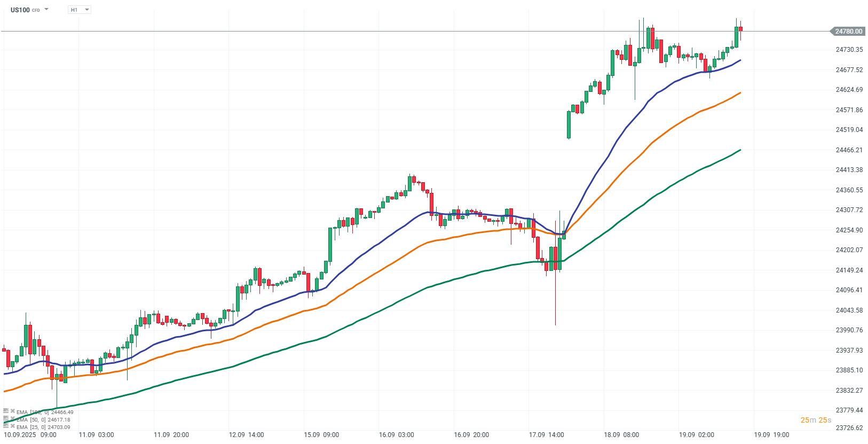Image resolution: width=868 pixels, height=444 pixels.
Task: Remove the EMA 100 indicator
Action: point(12,411)
